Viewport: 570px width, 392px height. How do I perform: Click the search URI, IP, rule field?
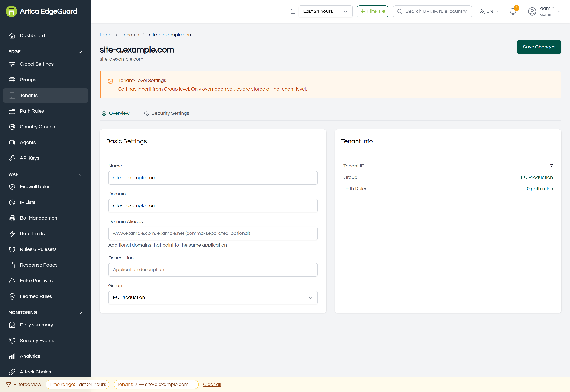click(432, 11)
